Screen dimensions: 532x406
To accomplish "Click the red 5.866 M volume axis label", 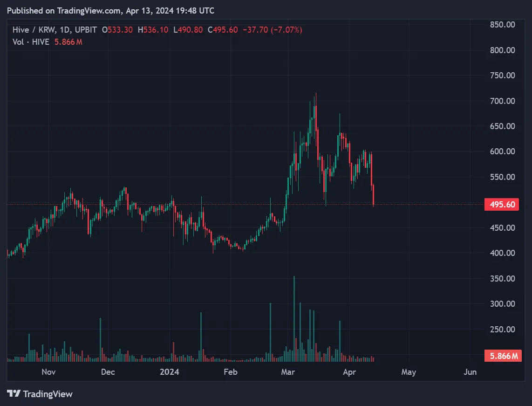I will (x=503, y=356).
